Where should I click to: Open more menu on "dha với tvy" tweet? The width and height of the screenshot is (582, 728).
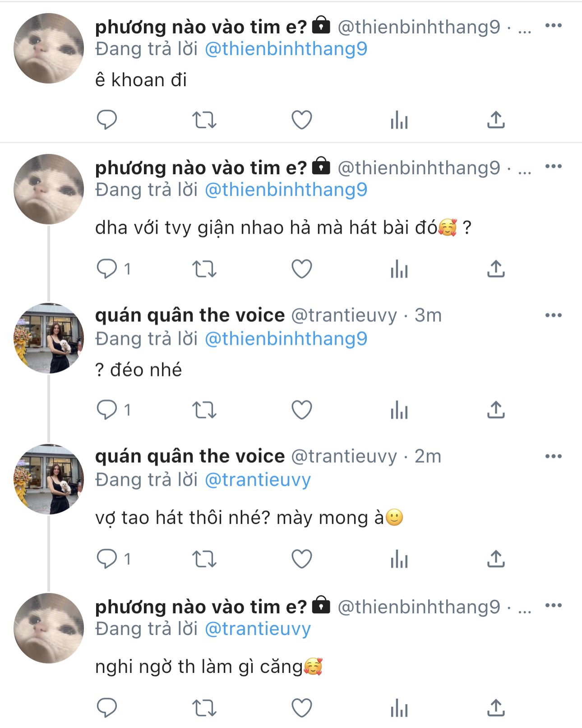tap(553, 166)
